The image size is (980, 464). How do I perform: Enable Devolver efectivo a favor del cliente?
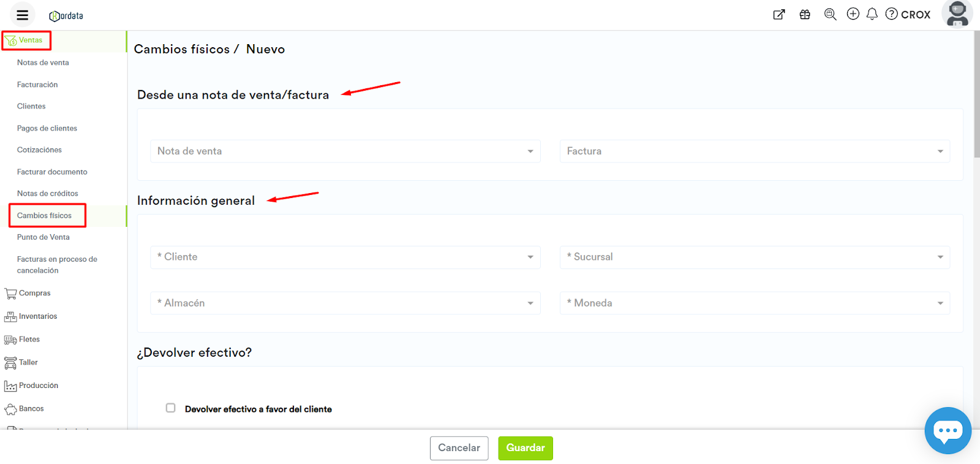[x=171, y=408]
